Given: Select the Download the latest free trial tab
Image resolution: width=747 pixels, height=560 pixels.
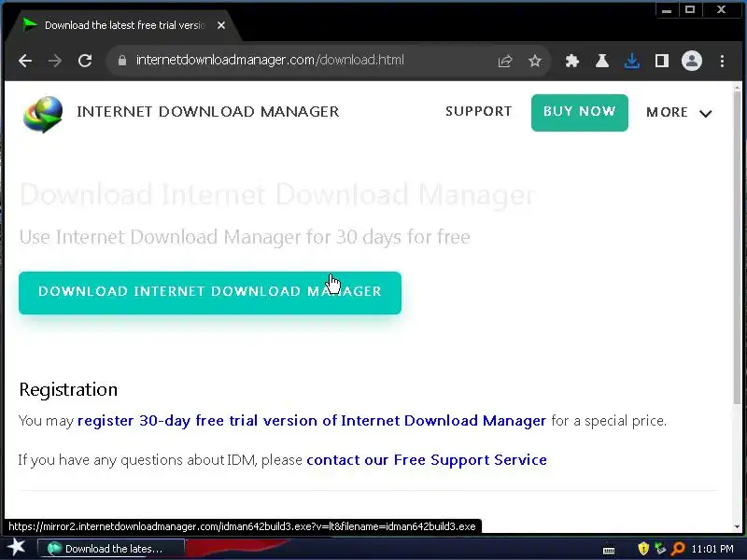Looking at the screenshot, I should pyautogui.click(x=124, y=25).
